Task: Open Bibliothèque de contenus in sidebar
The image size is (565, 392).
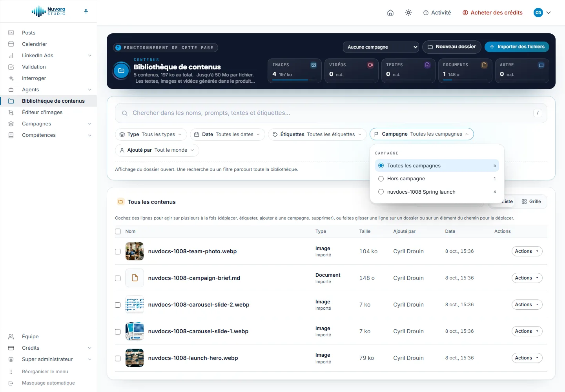Action: tap(49, 101)
